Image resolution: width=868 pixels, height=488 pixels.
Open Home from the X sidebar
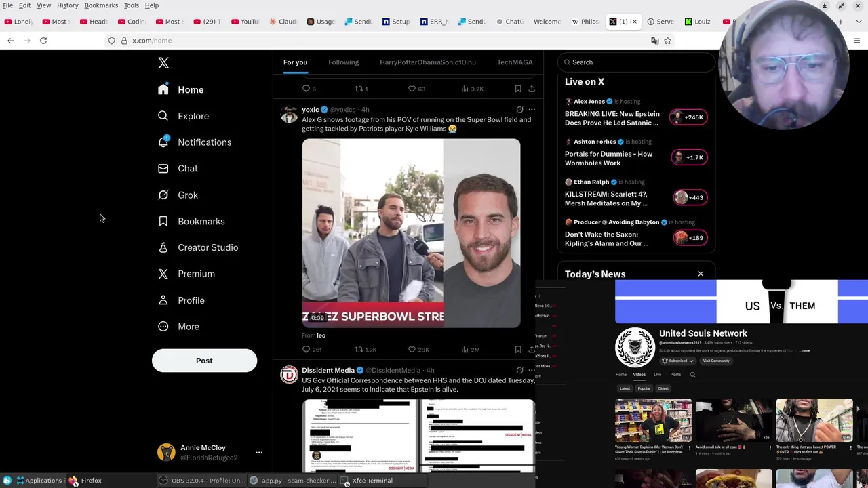pyautogui.click(x=181, y=89)
